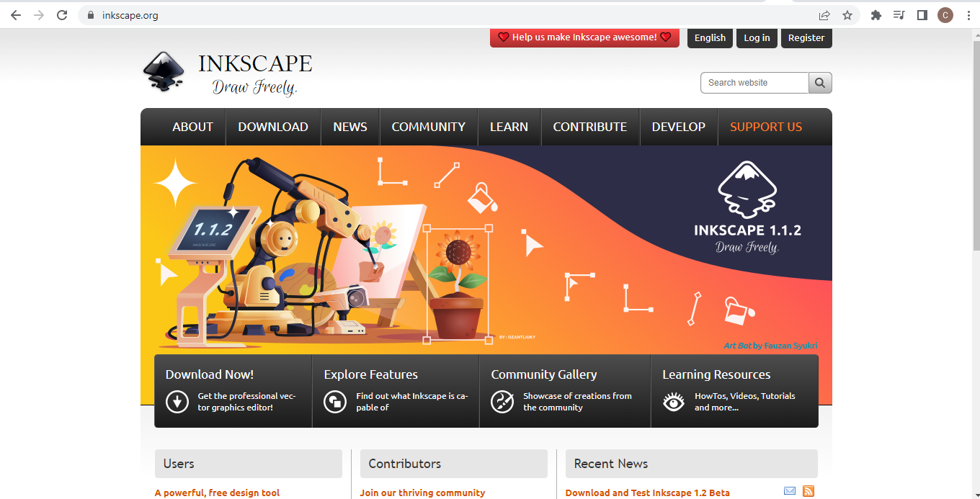The height and width of the screenshot is (499, 980).
Task: Open the CONTRIBUTE menu
Action: click(590, 127)
